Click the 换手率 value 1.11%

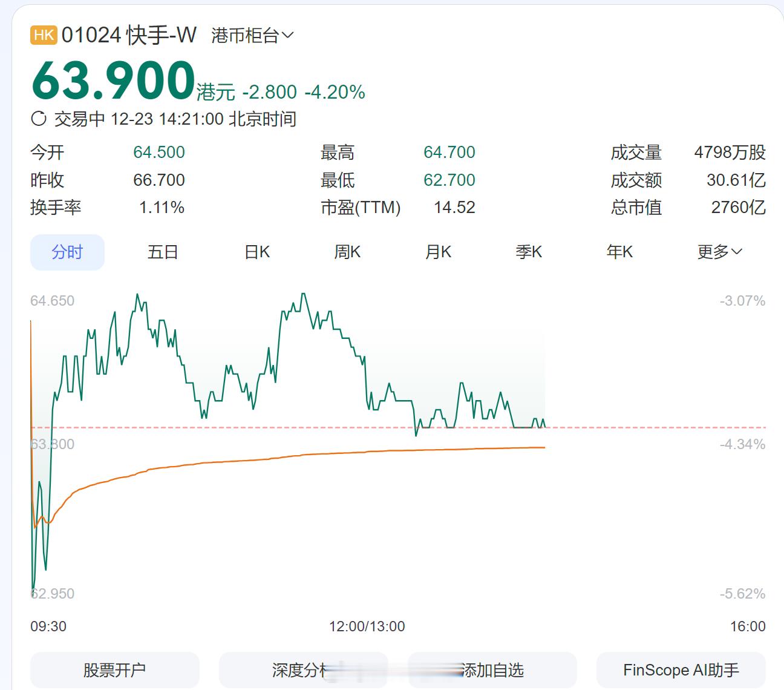click(x=162, y=208)
